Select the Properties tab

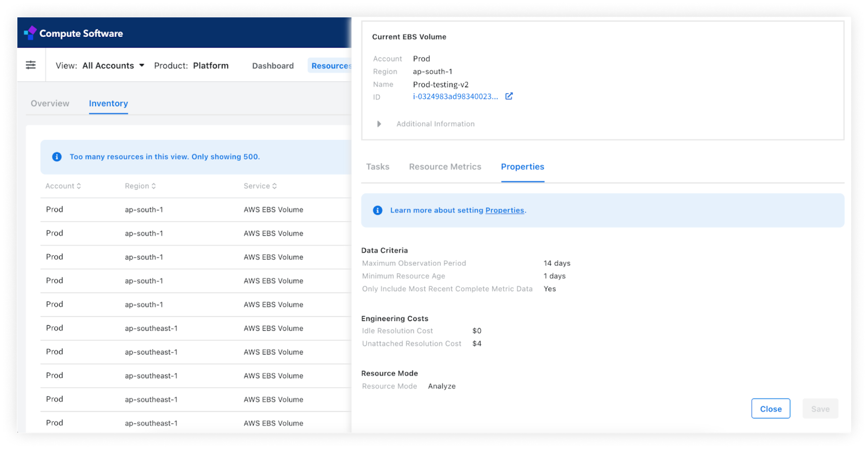coord(522,167)
